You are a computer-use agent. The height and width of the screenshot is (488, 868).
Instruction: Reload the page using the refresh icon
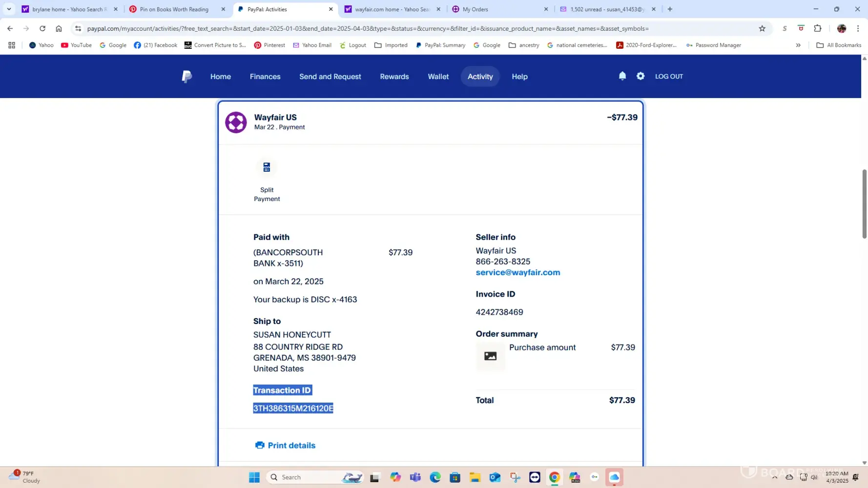pyautogui.click(x=42, y=28)
